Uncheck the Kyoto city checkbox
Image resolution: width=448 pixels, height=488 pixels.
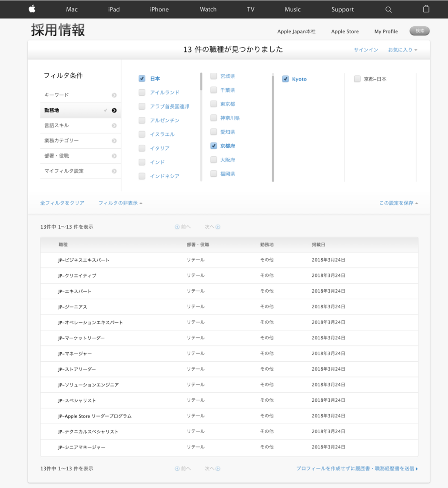pos(285,79)
